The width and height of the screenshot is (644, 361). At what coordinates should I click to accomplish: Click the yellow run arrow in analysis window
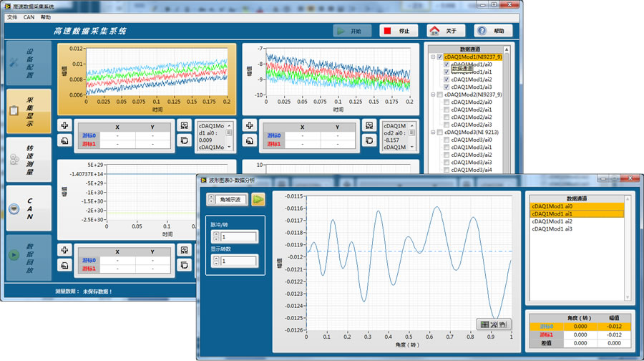258,200
